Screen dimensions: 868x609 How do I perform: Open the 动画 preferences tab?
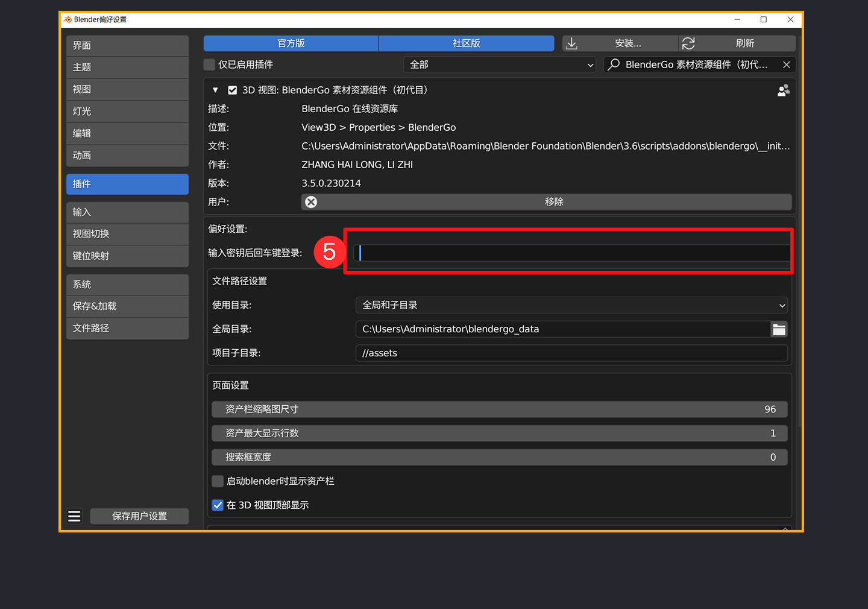(127, 156)
